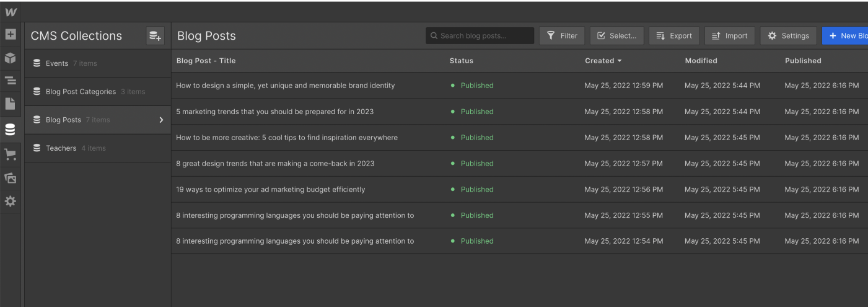Create a new CMS collection
The width and height of the screenshot is (868, 307).
154,36
